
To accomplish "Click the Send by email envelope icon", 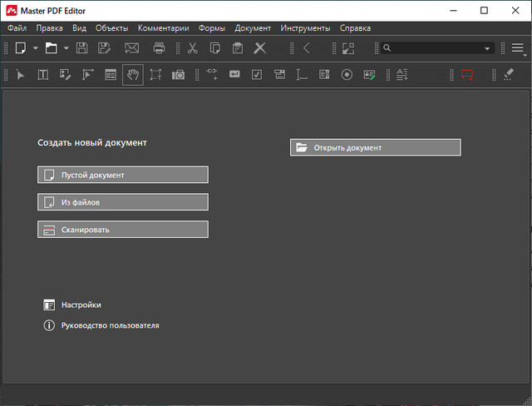I will click(x=131, y=48).
